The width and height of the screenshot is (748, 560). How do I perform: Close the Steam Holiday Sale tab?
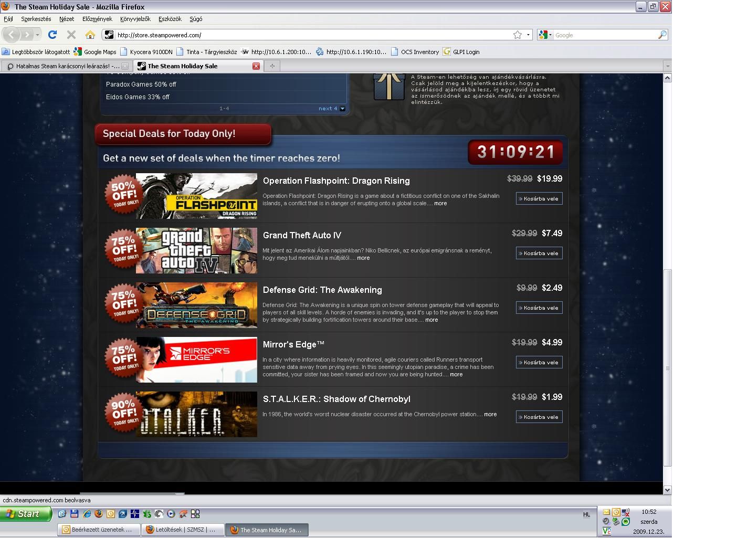point(256,66)
